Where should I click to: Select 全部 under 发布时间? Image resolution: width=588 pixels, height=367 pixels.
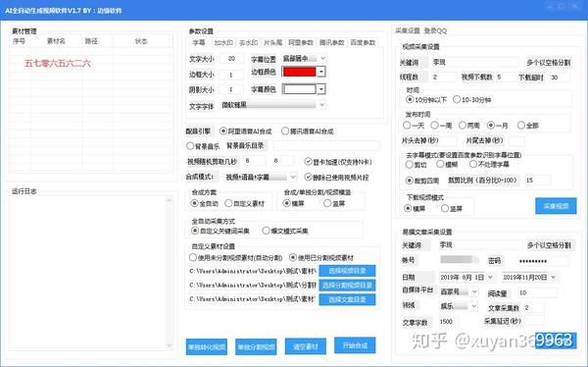tap(528, 126)
